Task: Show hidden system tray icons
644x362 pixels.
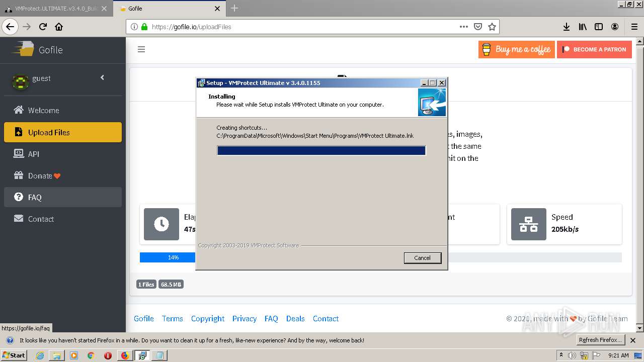Action: click(561, 355)
